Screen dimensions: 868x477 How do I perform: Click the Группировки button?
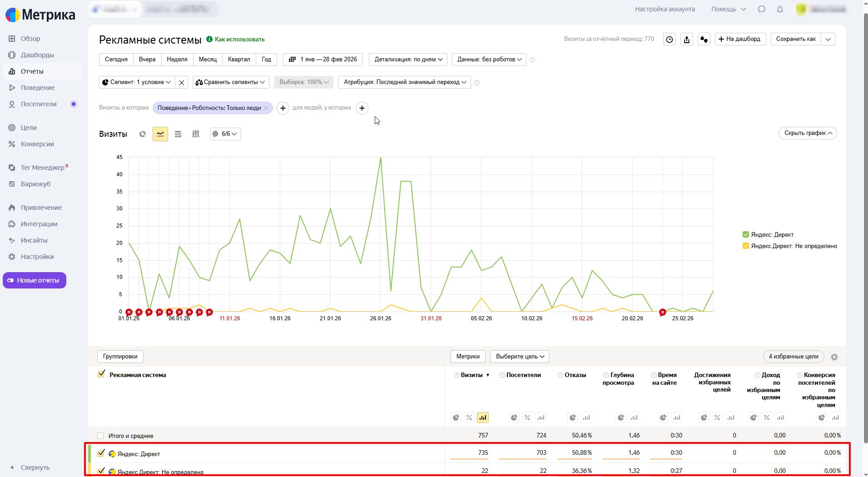120,357
